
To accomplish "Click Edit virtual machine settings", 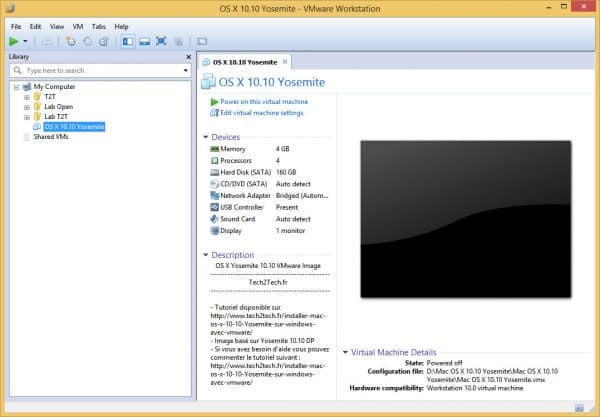I will (x=262, y=113).
